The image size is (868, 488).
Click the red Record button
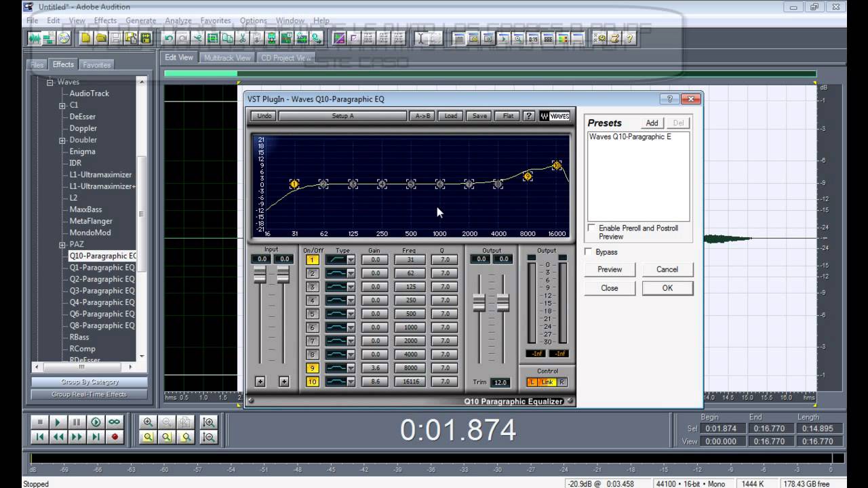pyautogui.click(x=115, y=437)
